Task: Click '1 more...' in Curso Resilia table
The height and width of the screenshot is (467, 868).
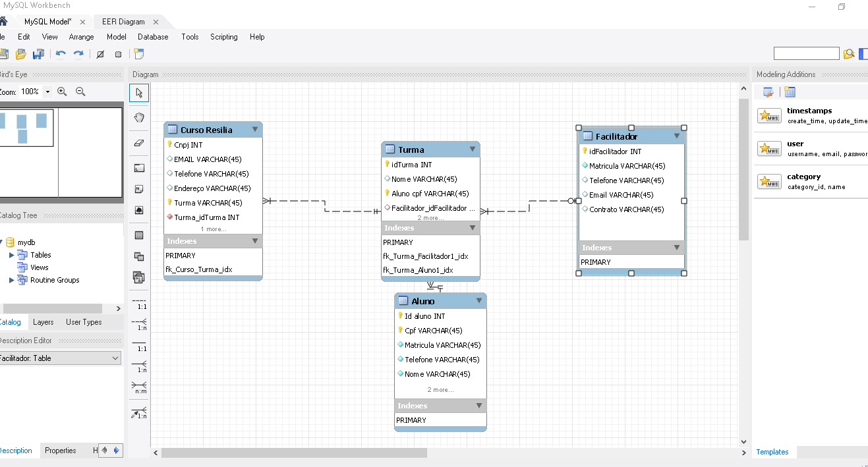Action: coord(213,229)
